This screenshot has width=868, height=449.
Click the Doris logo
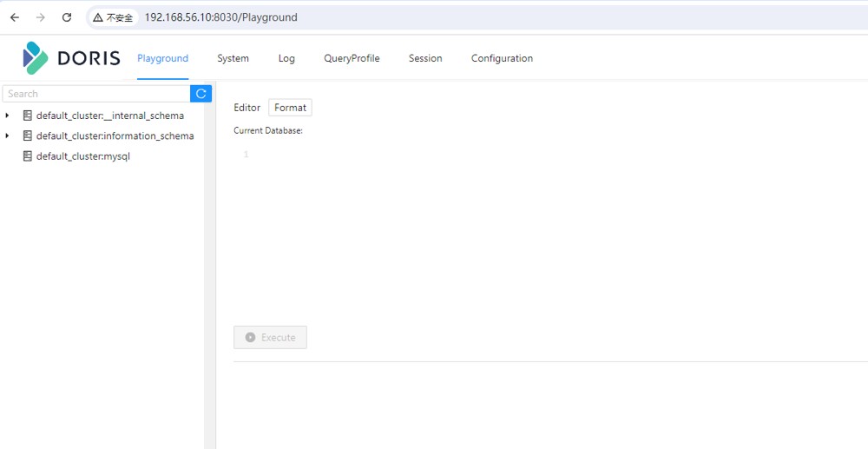pyautogui.click(x=71, y=58)
